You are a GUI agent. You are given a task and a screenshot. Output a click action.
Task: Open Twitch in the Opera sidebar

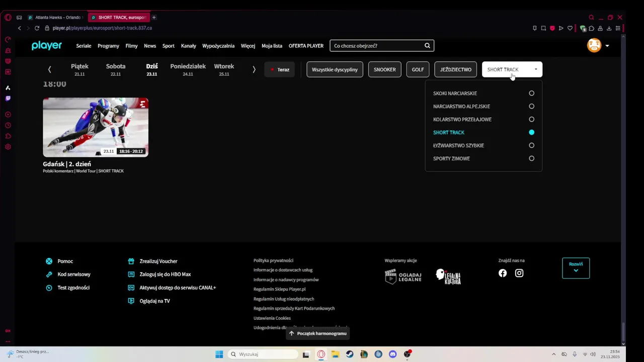[8, 99]
